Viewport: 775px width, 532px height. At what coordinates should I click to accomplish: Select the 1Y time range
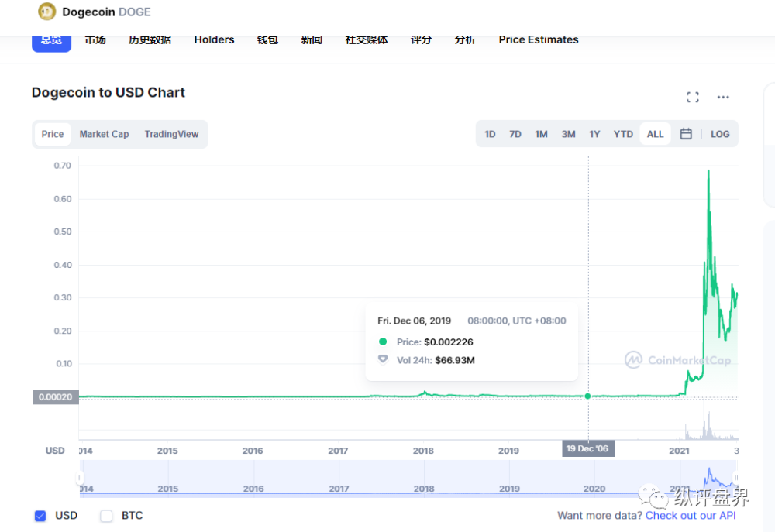594,134
